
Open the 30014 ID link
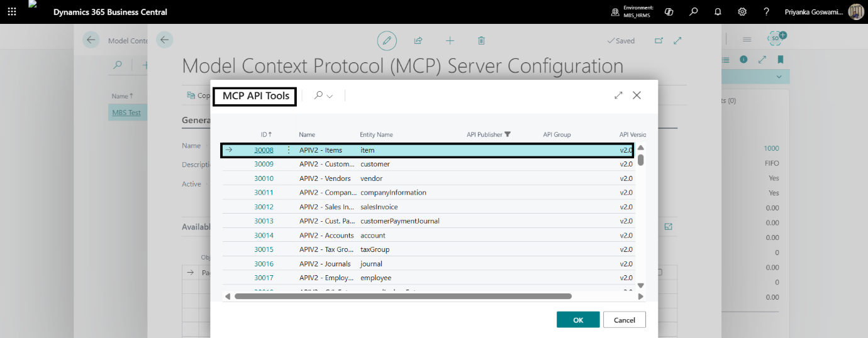[264, 235]
